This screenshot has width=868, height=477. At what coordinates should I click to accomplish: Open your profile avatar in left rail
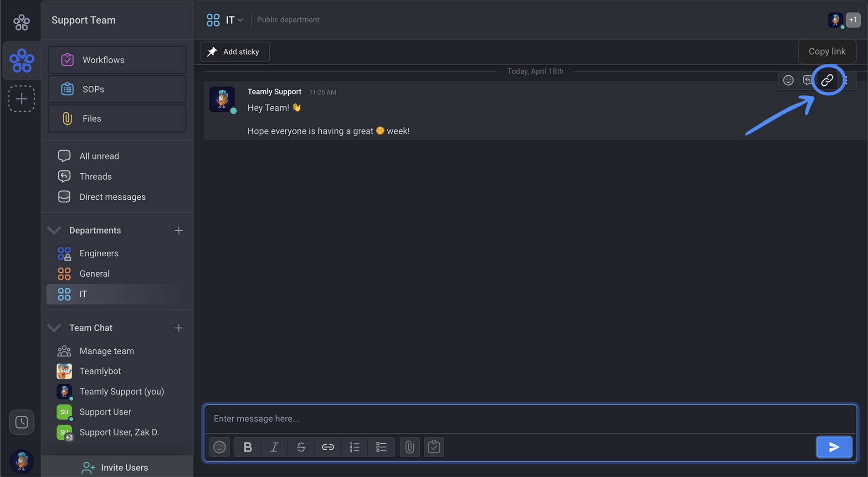pos(21,461)
